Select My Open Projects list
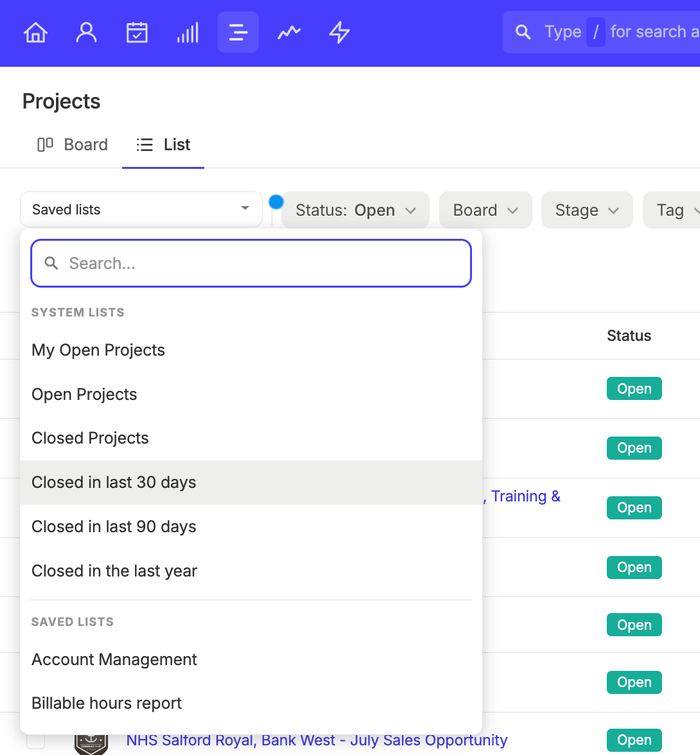The height and width of the screenshot is (755, 700). [x=251, y=350]
